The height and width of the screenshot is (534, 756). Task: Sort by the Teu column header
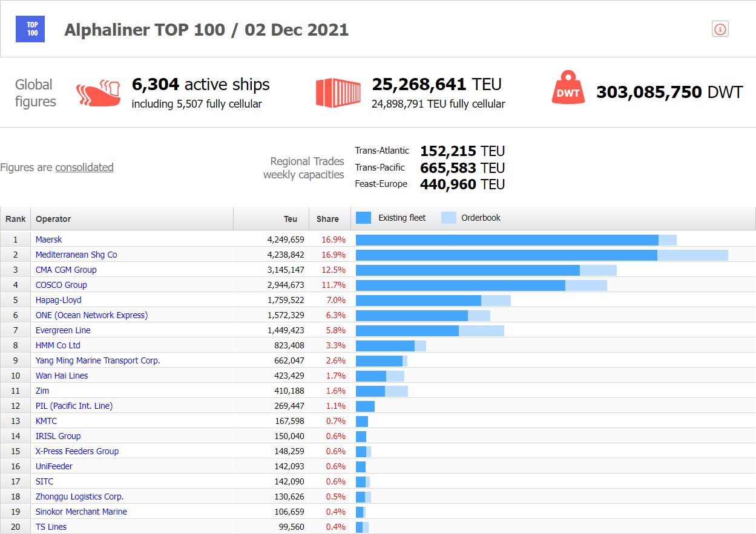291,219
